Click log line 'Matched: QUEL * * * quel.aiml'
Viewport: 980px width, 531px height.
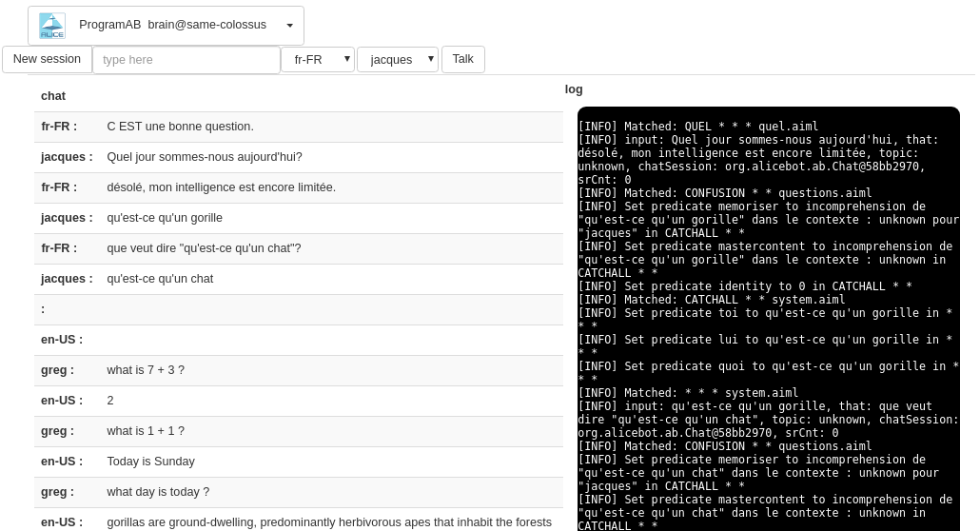click(698, 127)
